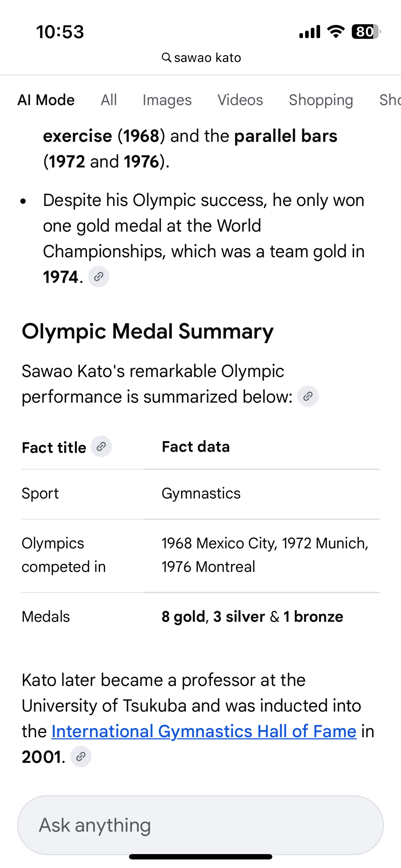The width and height of the screenshot is (401, 868).
Task: Tap the battery level indicator
Action: [366, 32]
